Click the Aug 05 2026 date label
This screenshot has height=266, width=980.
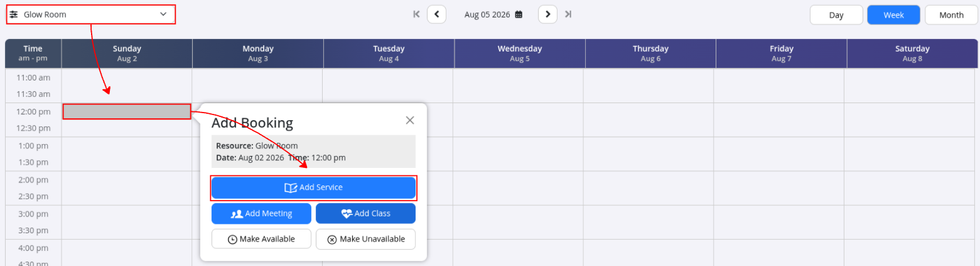(487, 14)
